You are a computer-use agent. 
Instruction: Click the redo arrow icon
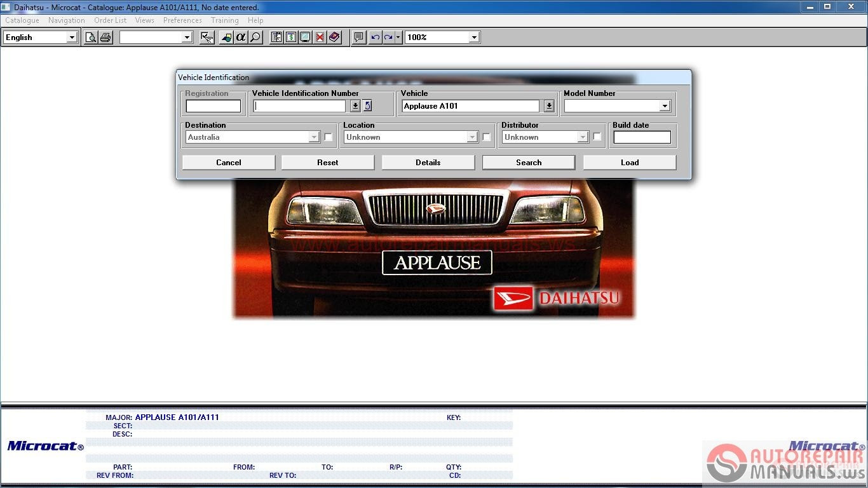(x=388, y=37)
